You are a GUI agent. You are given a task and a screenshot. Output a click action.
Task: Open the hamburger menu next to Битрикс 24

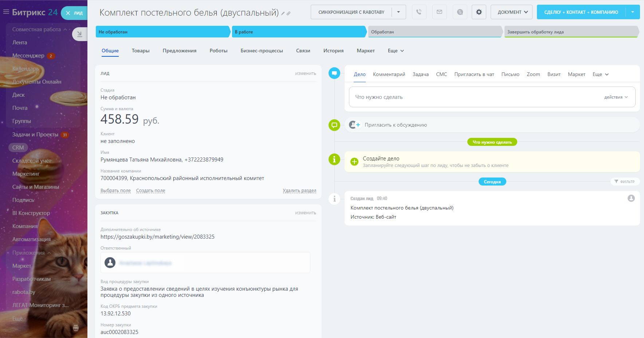click(x=6, y=12)
